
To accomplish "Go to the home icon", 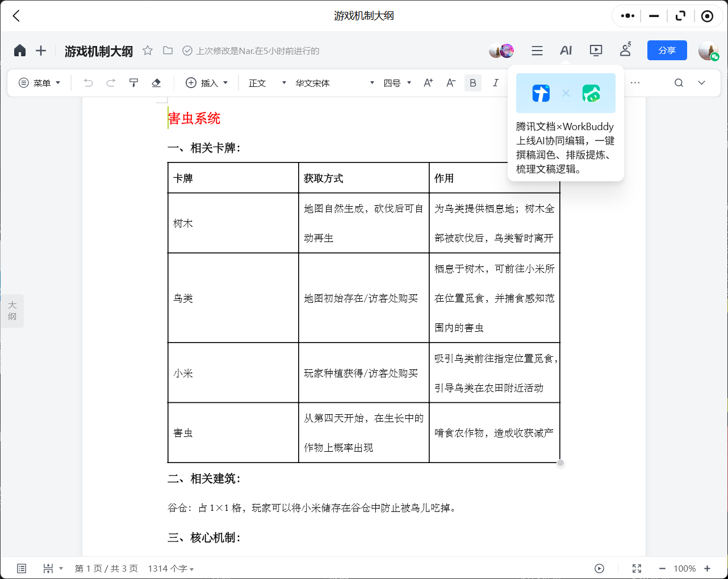I will (x=20, y=51).
